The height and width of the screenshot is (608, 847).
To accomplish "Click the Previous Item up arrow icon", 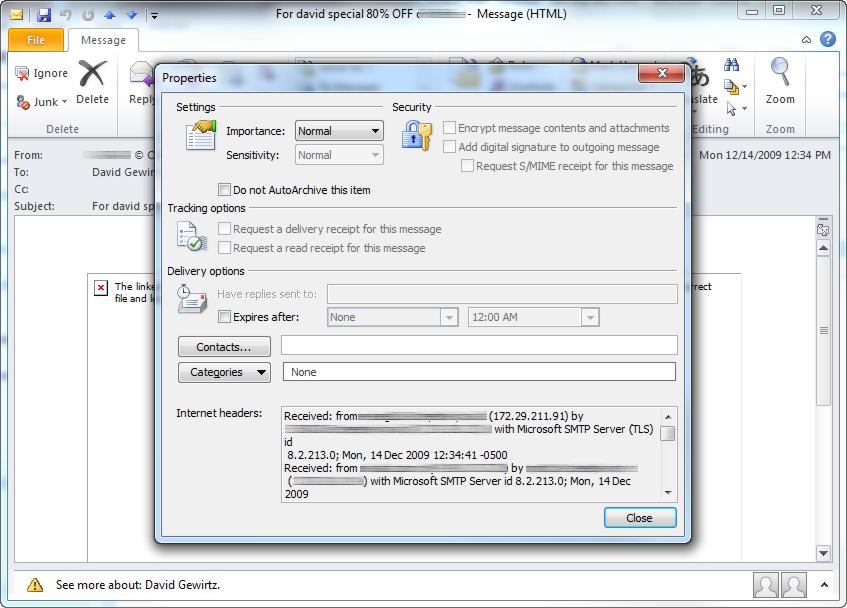I will click(x=110, y=15).
